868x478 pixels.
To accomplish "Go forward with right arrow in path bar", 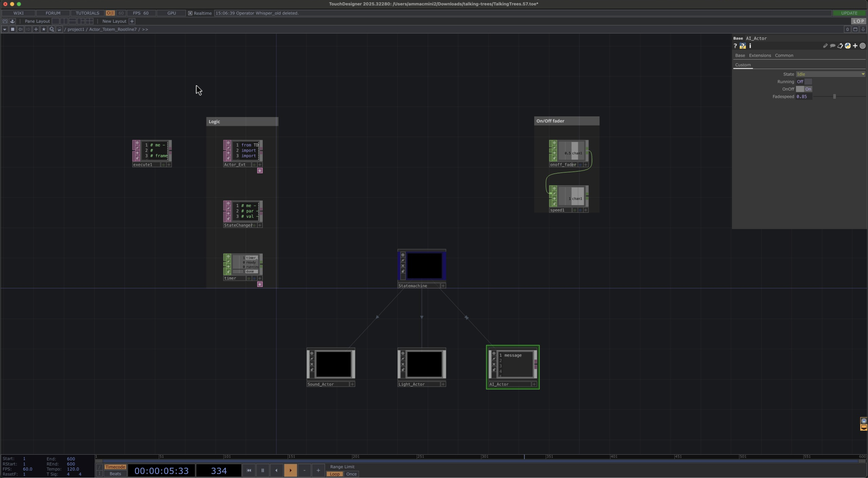I will 28,29.
